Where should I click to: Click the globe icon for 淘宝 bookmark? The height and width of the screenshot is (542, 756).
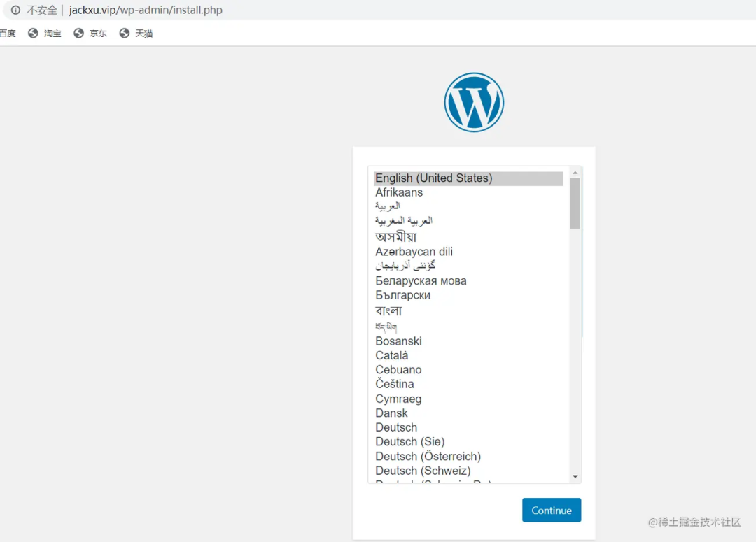(33, 33)
